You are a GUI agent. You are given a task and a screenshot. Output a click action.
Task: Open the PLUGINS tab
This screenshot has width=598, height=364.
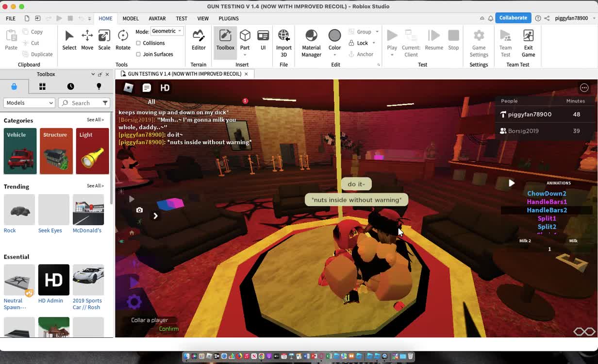pos(229,18)
